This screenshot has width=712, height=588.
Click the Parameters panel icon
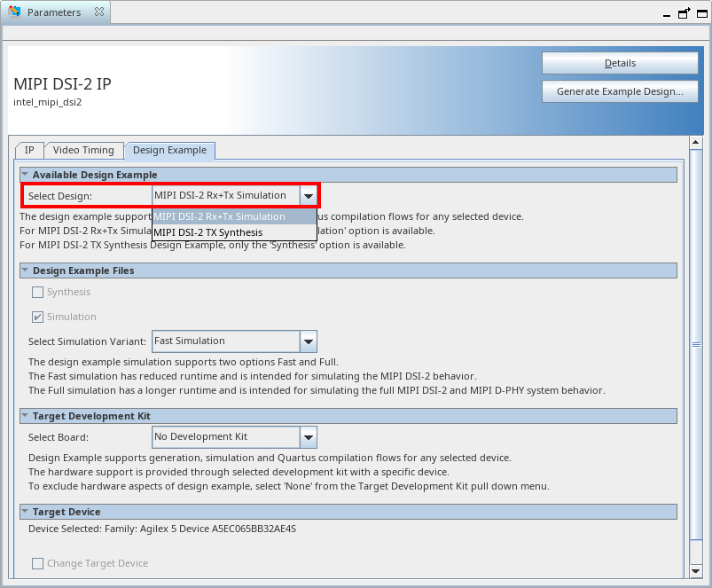coord(14,12)
